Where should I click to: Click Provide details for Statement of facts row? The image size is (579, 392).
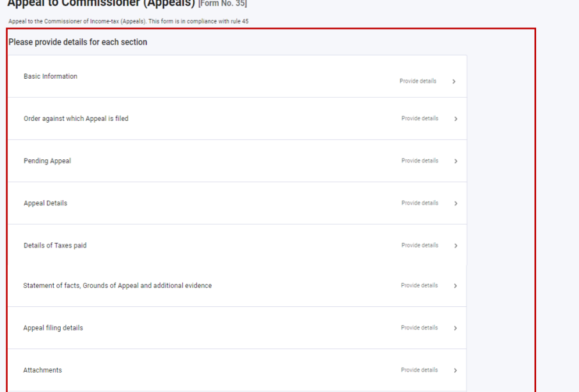[419, 285]
